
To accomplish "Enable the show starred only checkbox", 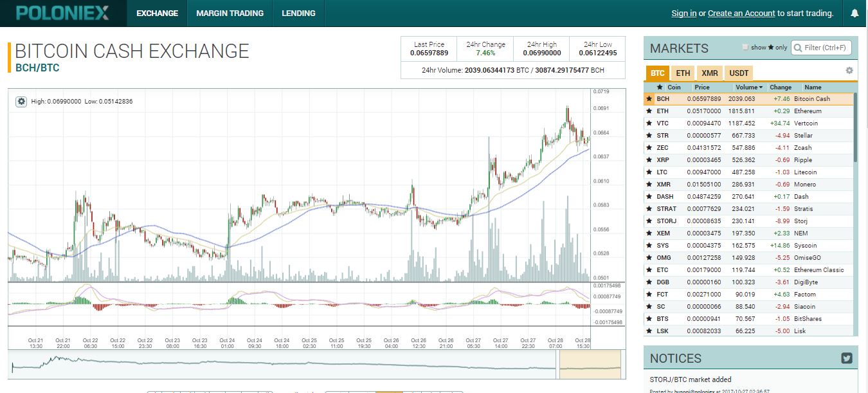I will (x=746, y=48).
